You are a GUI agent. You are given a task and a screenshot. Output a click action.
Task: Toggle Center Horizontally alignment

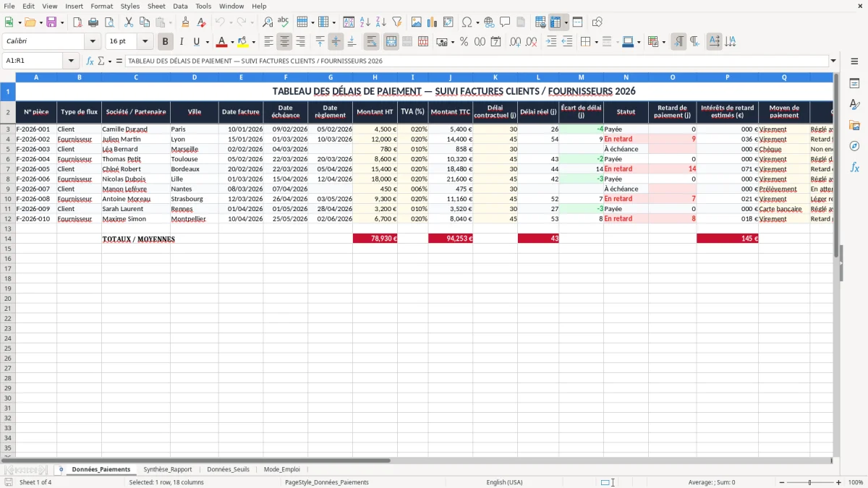(x=285, y=42)
